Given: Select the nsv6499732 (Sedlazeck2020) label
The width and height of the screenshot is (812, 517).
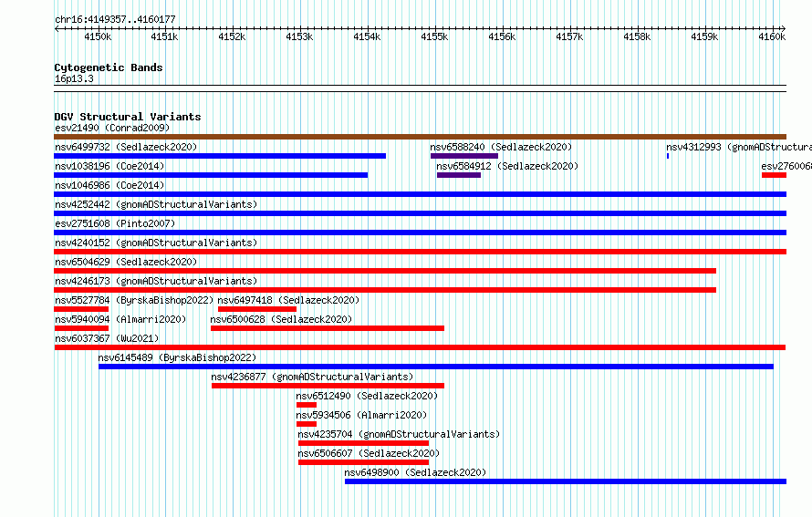Looking at the screenshot, I should click(126, 147).
